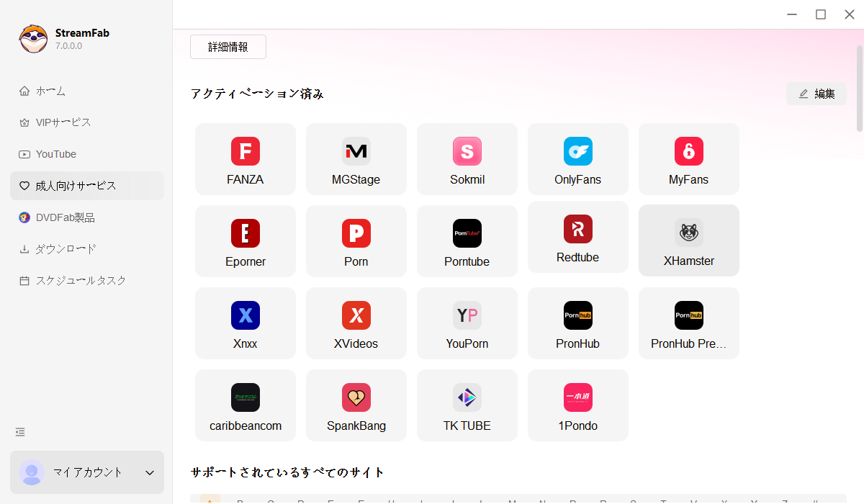Screen dimensions: 864x504
Task: Click the Sokmil service icon
Action: click(467, 158)
